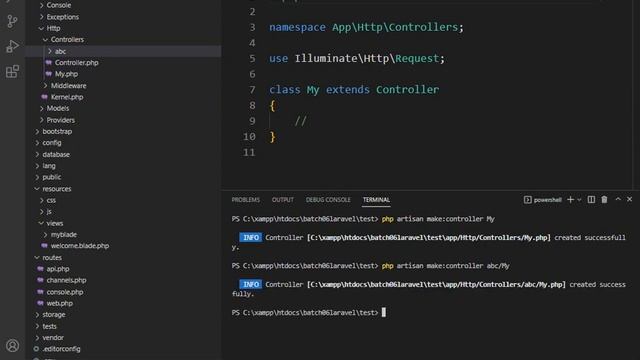640x360 pixels.
Task: Open web.php routes file
Action: click(60, 303)
